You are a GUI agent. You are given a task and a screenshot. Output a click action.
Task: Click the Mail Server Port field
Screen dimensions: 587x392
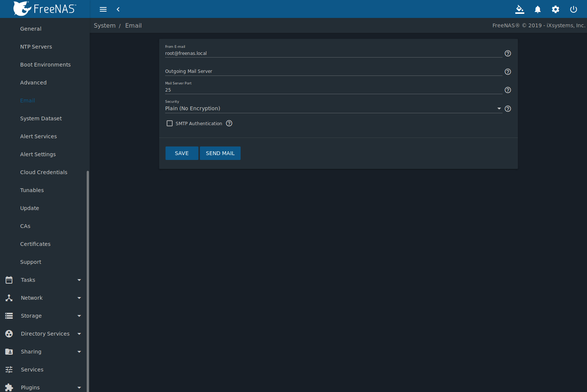coord(334,90)
